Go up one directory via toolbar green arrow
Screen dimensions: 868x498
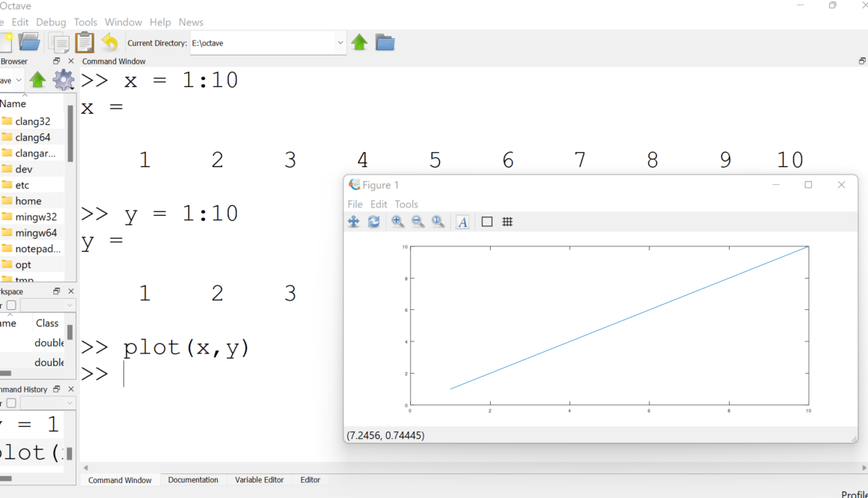[x=359, y=42]
